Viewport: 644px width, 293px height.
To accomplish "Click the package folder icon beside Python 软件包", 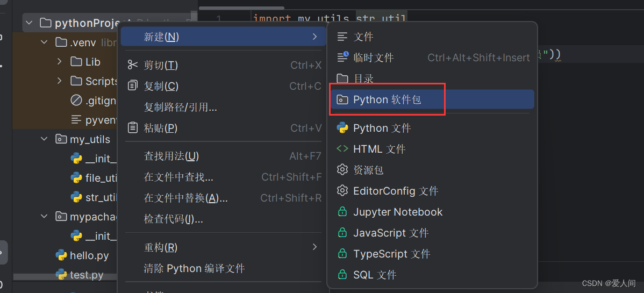I will (x=342, y=99).
